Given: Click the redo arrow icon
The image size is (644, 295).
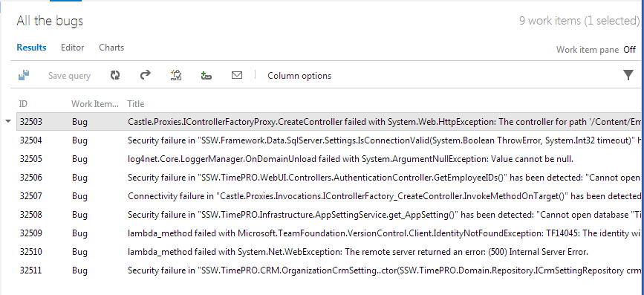Looking at the screenshot, I should coord(146,75).
